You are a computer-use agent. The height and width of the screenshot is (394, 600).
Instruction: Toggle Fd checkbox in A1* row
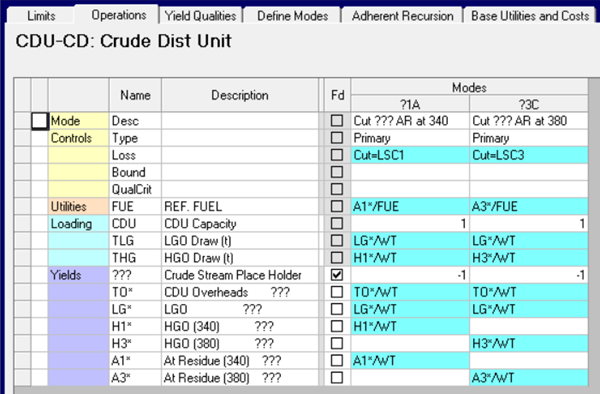click(x=337, y=360)
